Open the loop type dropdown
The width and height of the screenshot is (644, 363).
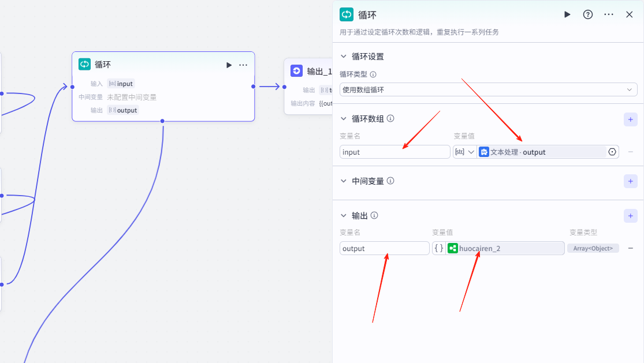[488, 89]
